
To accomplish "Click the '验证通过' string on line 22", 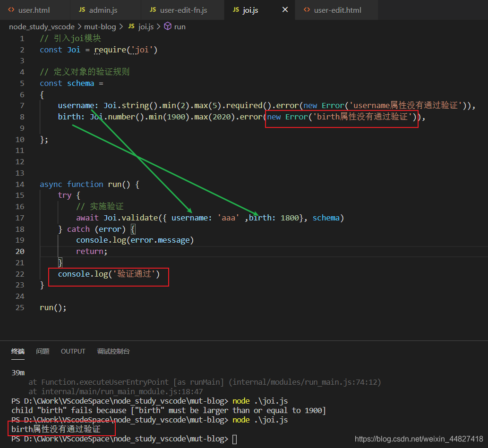I will click(x=134, y=274).
